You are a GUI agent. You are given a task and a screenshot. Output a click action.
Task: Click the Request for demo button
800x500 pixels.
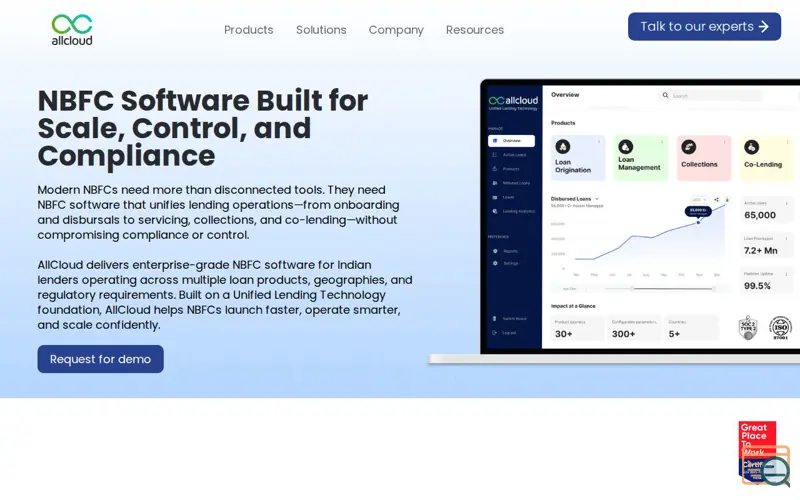[101, 359]
